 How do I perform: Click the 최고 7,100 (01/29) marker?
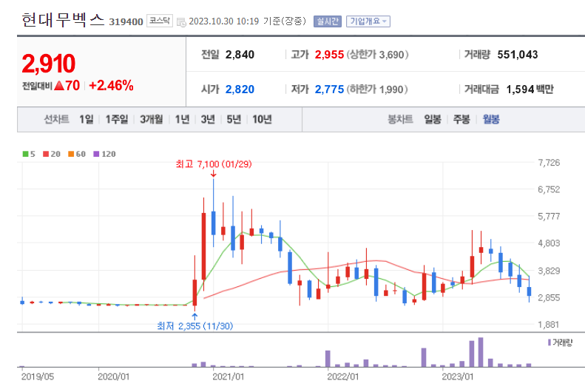coord(214,164)
